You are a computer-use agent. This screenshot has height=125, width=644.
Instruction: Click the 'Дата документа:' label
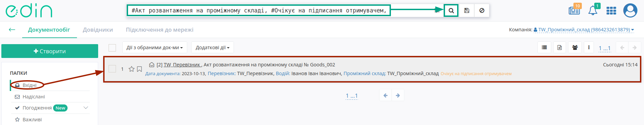pos(163,74)
